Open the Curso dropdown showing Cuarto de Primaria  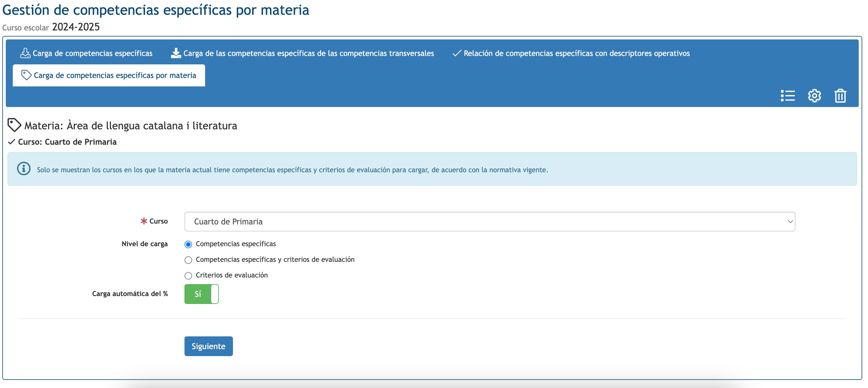coord(485,222)
